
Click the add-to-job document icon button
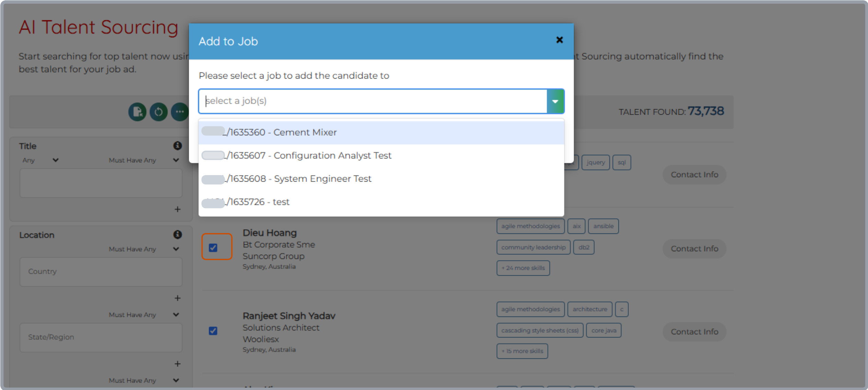137,112
